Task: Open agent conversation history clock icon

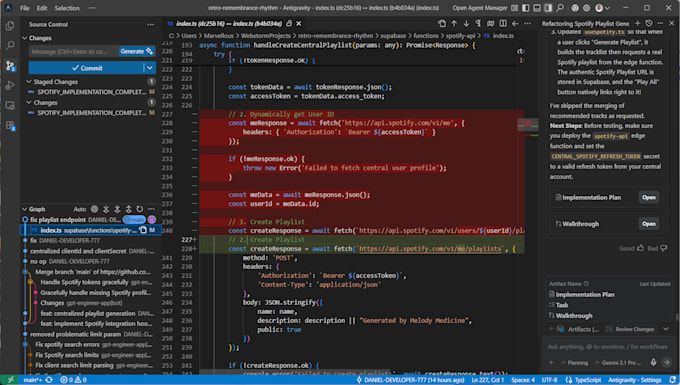Action: click(649, 23)
